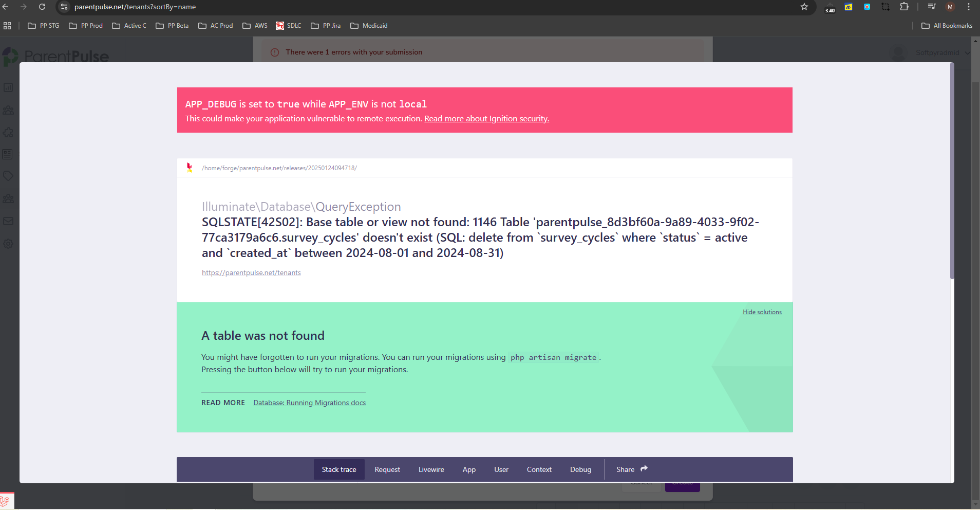Open Database: Running Migrations docs link
980x510 pixels.
pos(310,403)
